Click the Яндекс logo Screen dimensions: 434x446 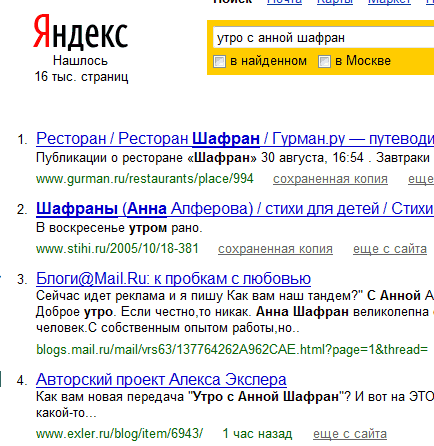click(x=80, y=31)
